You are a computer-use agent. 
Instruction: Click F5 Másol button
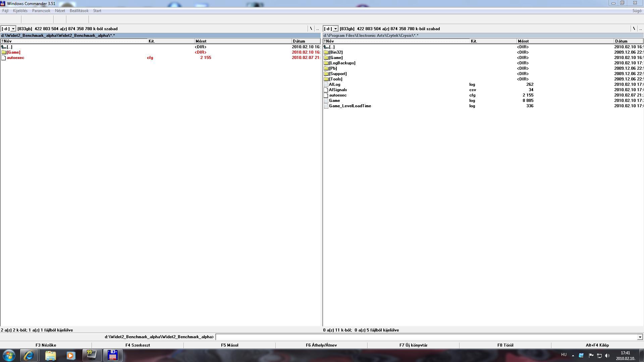tap(230, 345)
